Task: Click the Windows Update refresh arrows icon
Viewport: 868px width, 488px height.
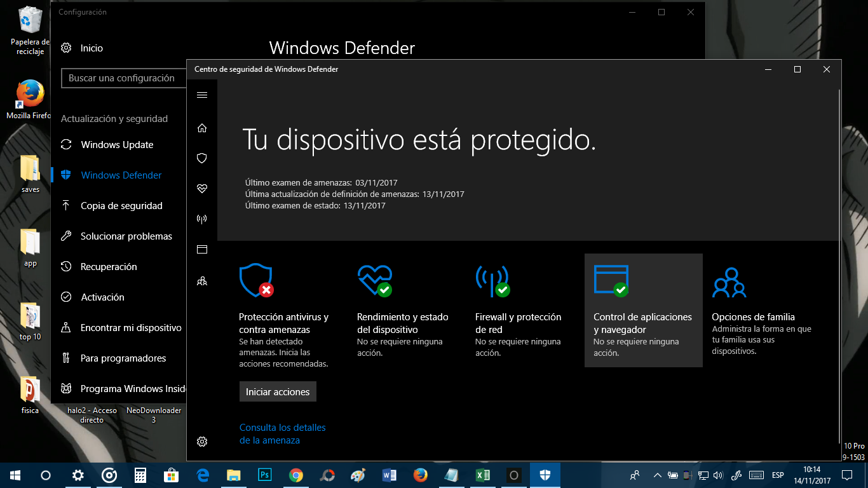Action: pyautogui.click(x=66, y=145)
